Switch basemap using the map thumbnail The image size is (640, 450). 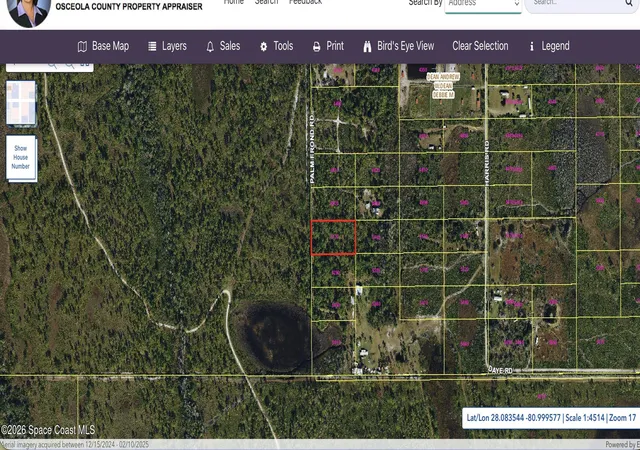(x=21, y=102)
